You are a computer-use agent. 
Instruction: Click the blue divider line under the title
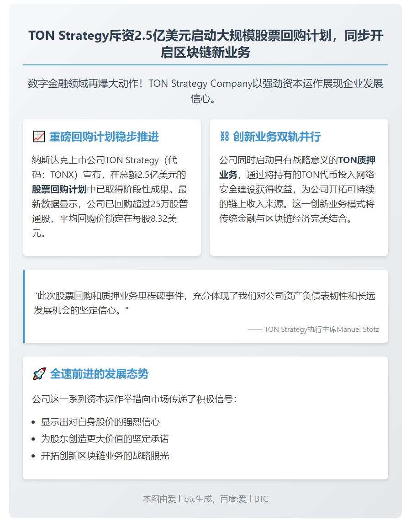click(x=205, y=65)
